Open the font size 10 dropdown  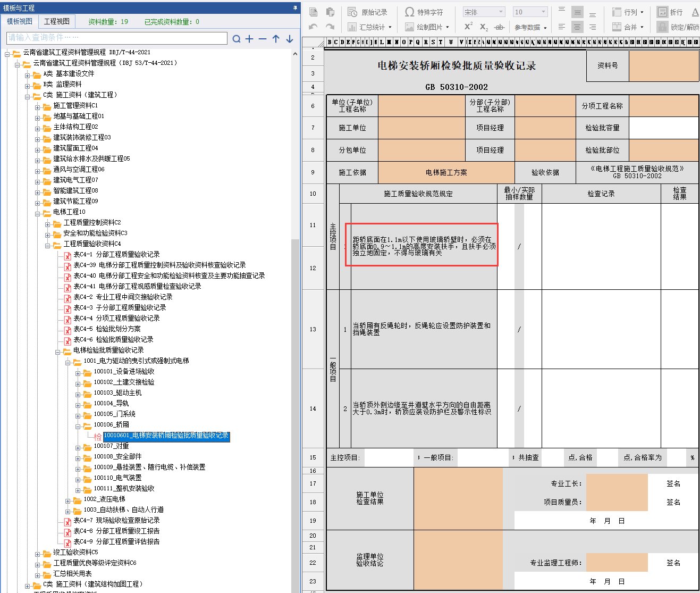coord(530,12)
